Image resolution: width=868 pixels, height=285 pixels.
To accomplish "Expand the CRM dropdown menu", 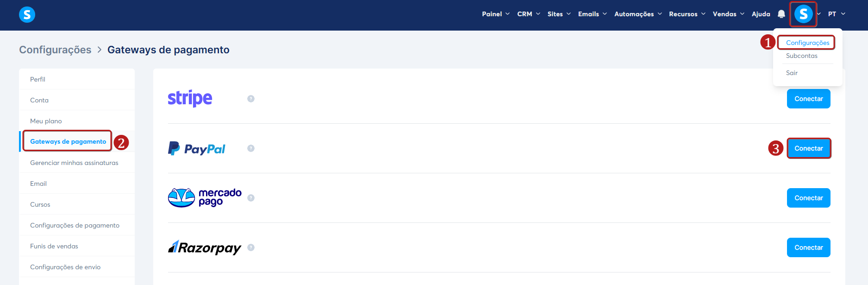I will [x=529, y=14].
